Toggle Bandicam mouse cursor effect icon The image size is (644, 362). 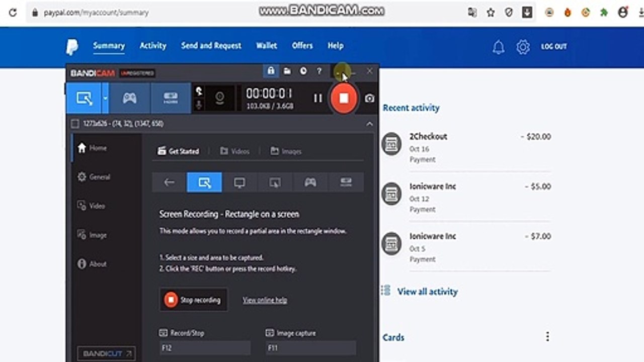click(199, 91)
